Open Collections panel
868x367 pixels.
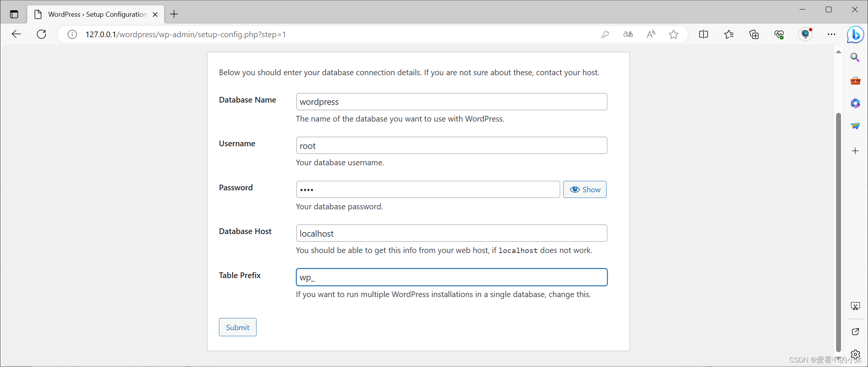click(754, 35)
